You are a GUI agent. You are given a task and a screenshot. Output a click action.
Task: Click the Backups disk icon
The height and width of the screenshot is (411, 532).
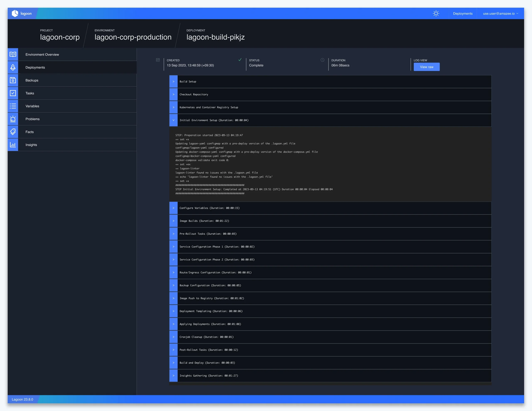coord(13,80)
